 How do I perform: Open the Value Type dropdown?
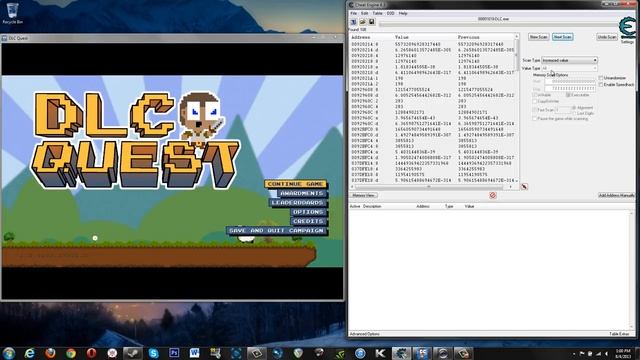coord(569,68)
